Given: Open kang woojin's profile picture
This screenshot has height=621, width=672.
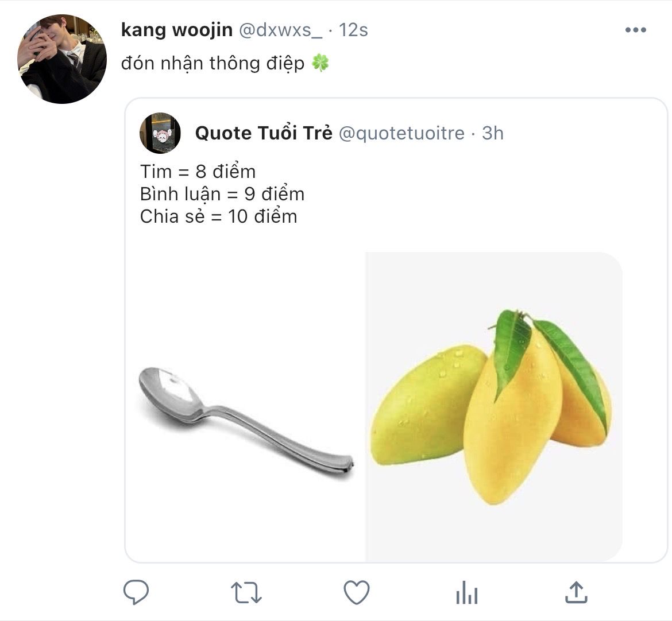Looking at the screenshot, I should 61,59.
